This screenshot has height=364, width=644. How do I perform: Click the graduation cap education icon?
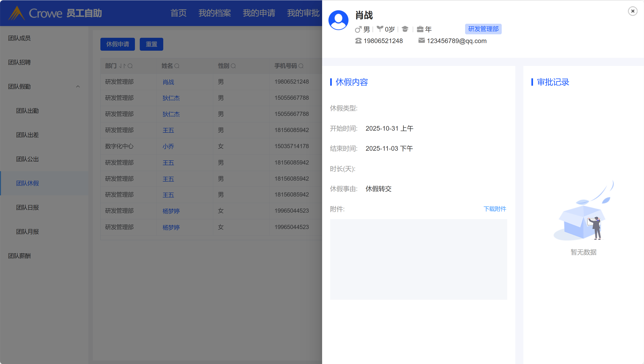(405, 29)
